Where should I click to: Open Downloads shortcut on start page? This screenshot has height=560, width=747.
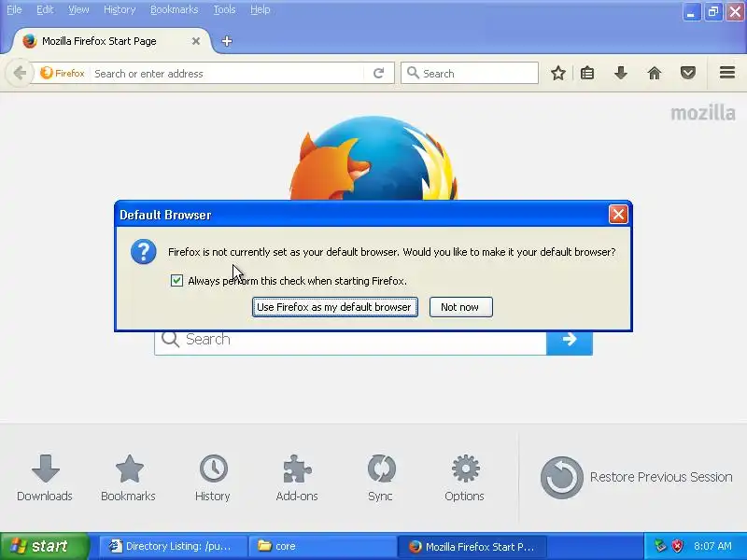click(x=45, y=478)
